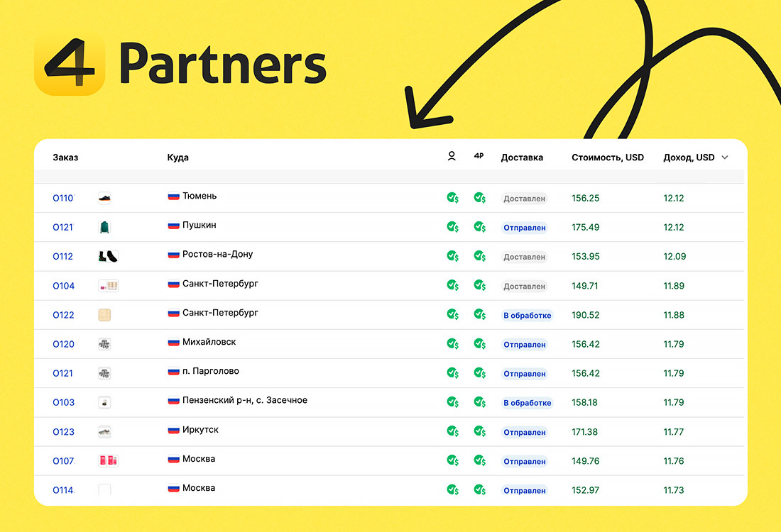This screenshot has height=532, width=781.
Task: Click the Отправлен status badge in Пушкин row
Action: point(525,228)
